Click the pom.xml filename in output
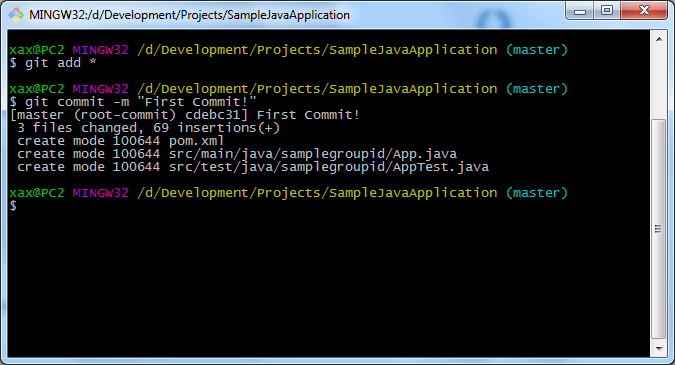Screen dimensions: 675x365 (196, 141)
